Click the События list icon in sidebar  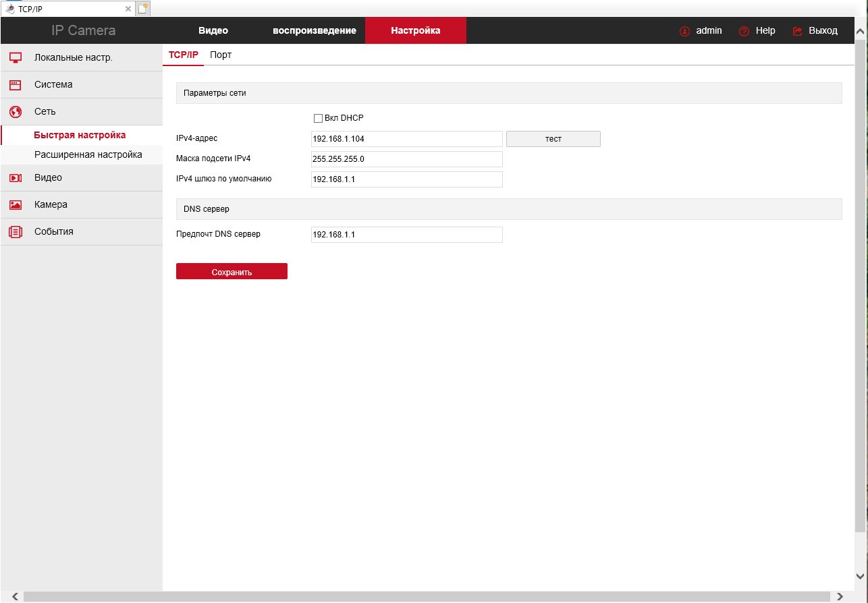coord(16,232)
